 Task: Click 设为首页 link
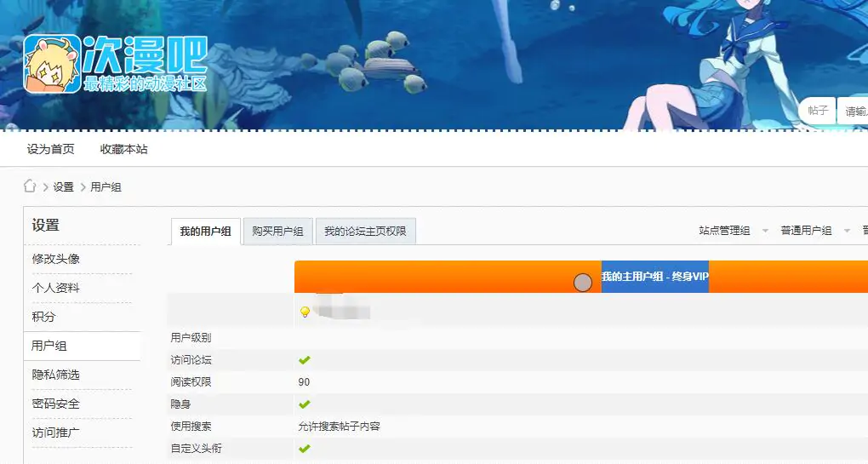click(x=50, y=149)
